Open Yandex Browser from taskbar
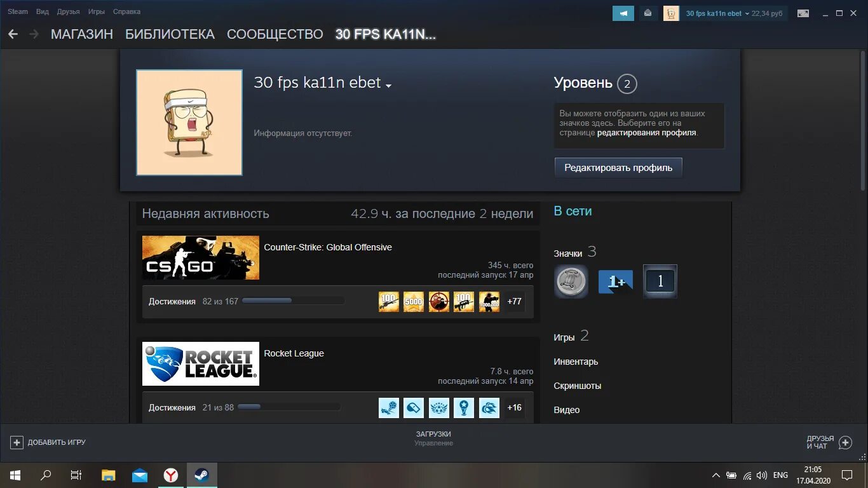 coord(171,475)
